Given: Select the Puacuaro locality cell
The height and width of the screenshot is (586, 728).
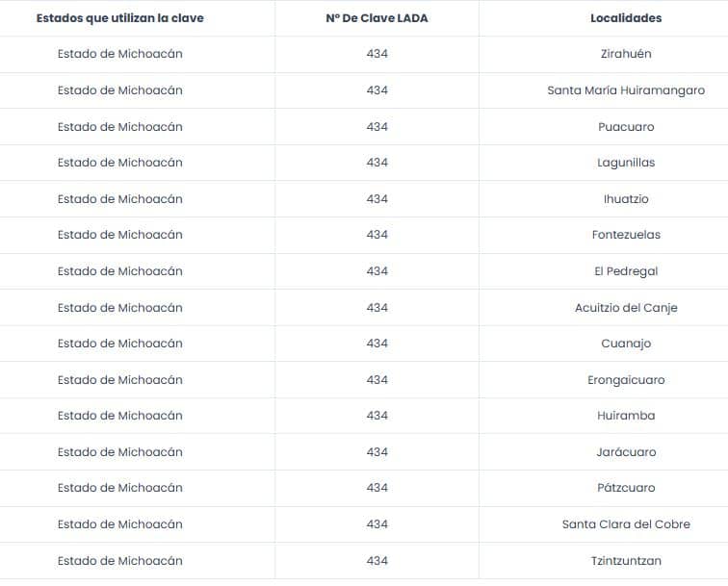Looking at the screenshot, I should point(626,127).
